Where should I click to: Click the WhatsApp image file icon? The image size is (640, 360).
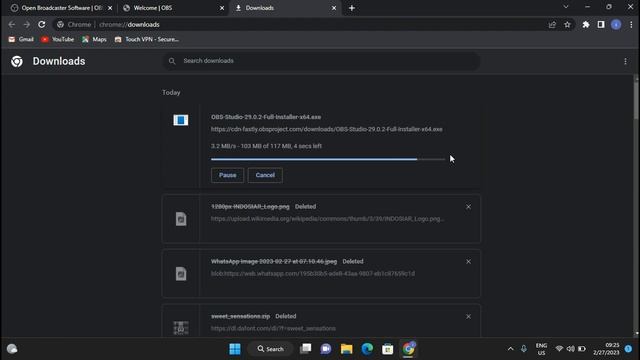tap(181, 273)
